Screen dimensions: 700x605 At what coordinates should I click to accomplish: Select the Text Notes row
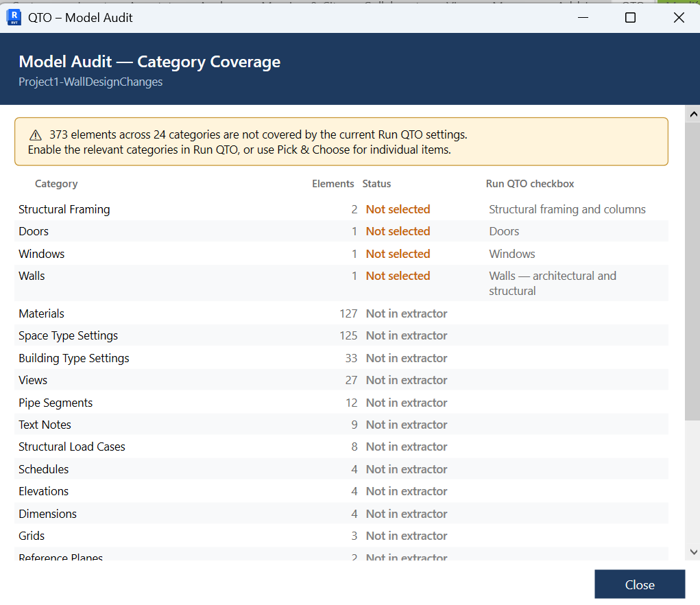[341, 425]
